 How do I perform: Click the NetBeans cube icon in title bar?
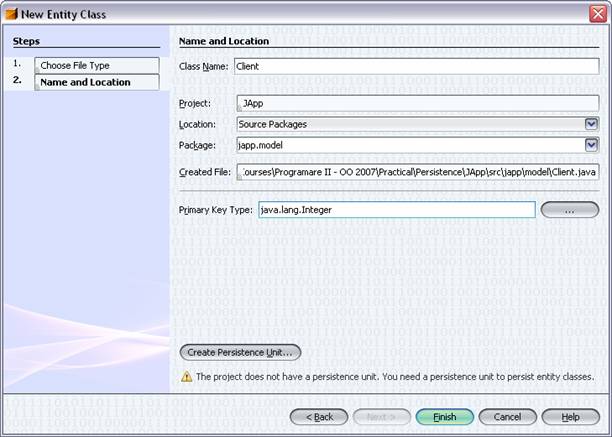(x=11, y=14)
